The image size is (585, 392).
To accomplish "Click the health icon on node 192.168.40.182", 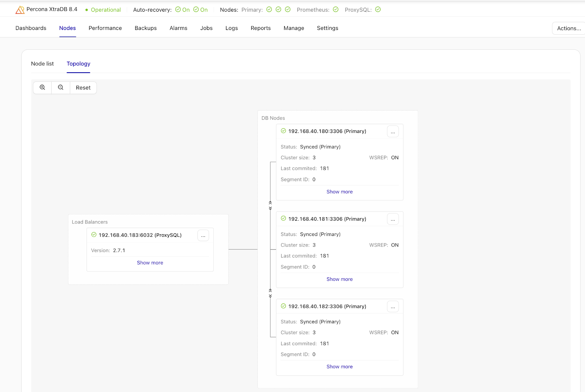I will tap(283, 306).
